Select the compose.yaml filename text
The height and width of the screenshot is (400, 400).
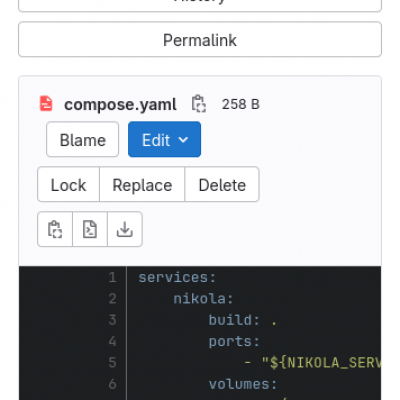click(120, 105)
